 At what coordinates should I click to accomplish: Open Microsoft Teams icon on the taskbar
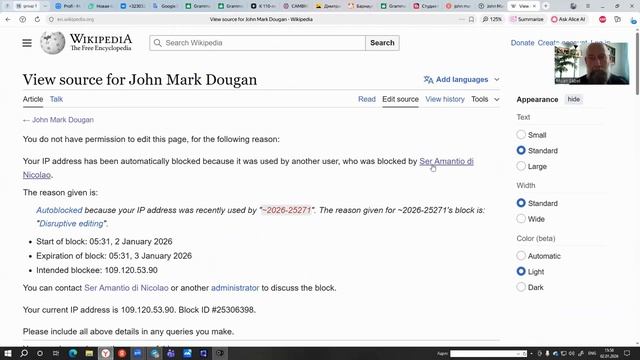[171, 353]
